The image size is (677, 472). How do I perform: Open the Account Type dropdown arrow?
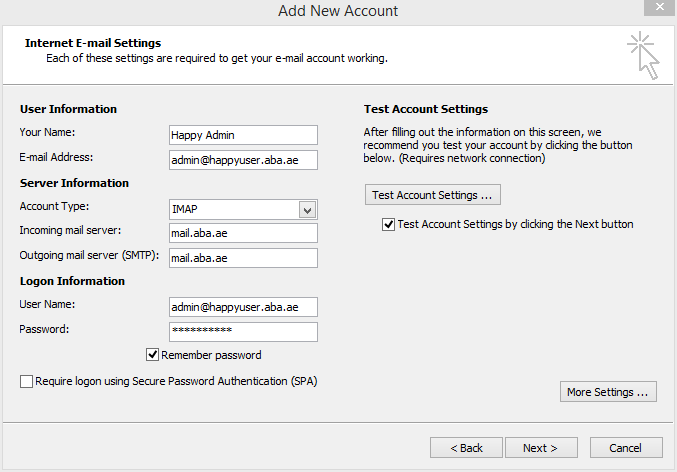tap(307, 210)
